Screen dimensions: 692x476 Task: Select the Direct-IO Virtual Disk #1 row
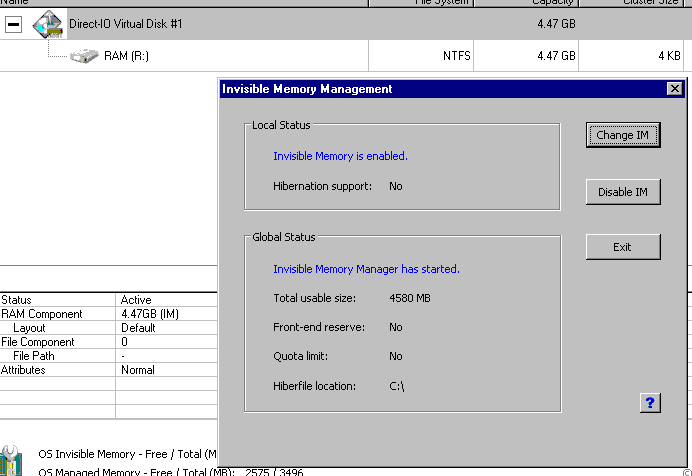coord(346,24)
